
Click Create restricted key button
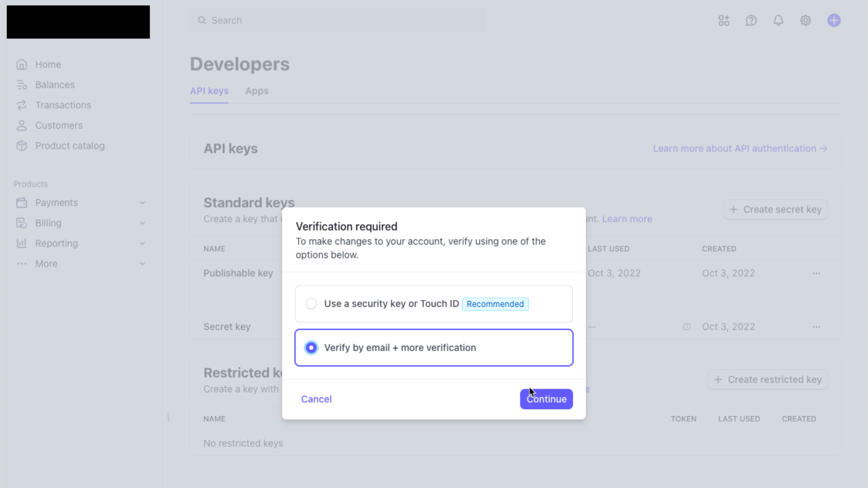(768, 380)
